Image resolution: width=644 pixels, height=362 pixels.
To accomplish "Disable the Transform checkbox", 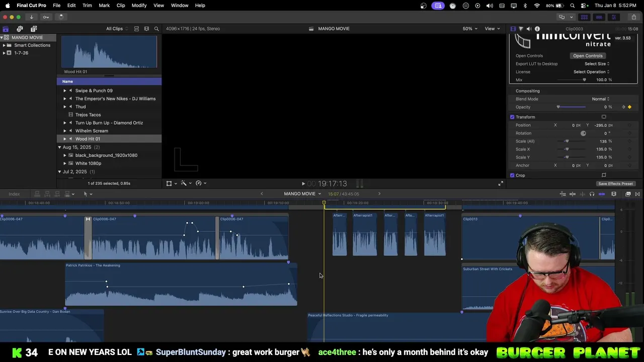I will point(512,117).
